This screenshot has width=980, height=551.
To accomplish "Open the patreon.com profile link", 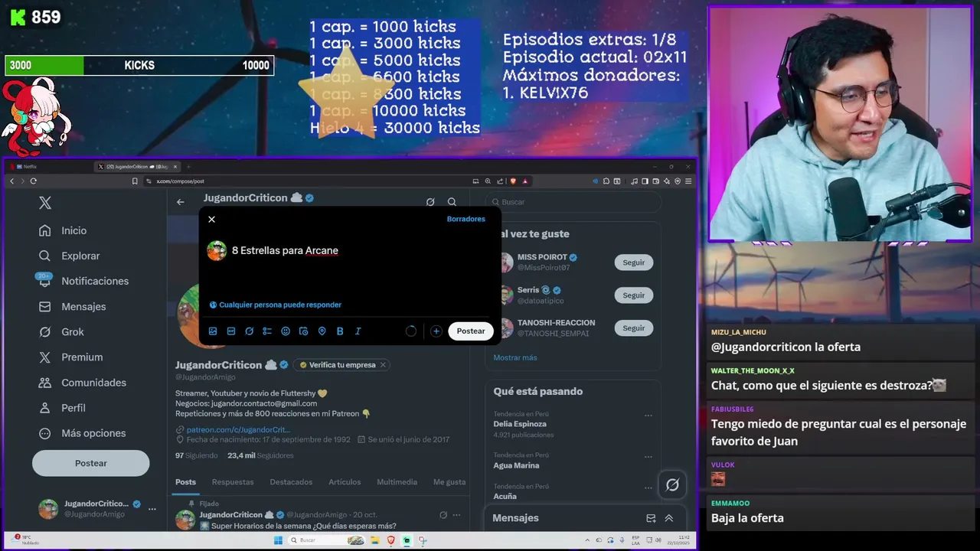I will (x=238, y=430).
